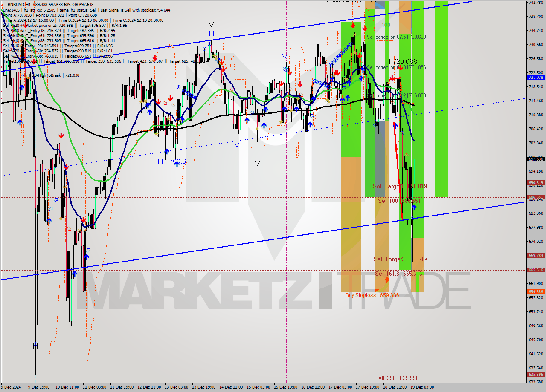Click the 'Sell Target2 | 669.784' chart label
This screenshot has width=546, height=392.
401,259
